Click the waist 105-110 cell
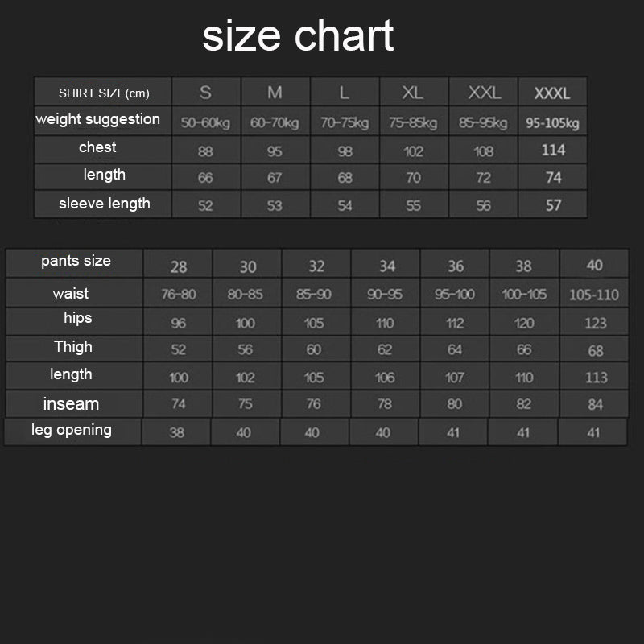644x644 pixels. tap(594, 295)
